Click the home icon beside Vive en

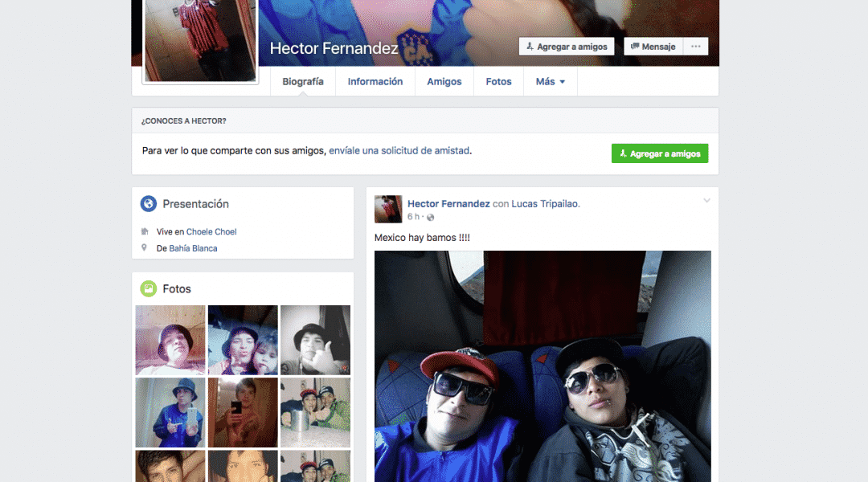[145, 231]
